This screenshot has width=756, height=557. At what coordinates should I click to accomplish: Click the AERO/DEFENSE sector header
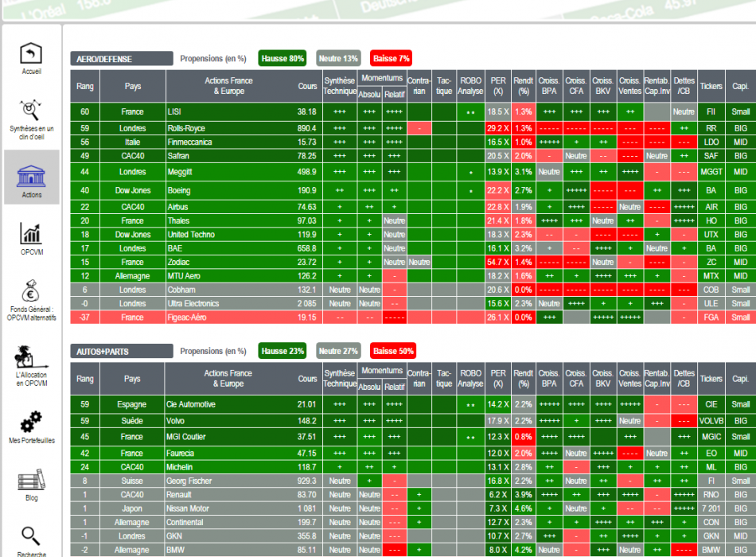pyautogui.click(x=122, y=59)
